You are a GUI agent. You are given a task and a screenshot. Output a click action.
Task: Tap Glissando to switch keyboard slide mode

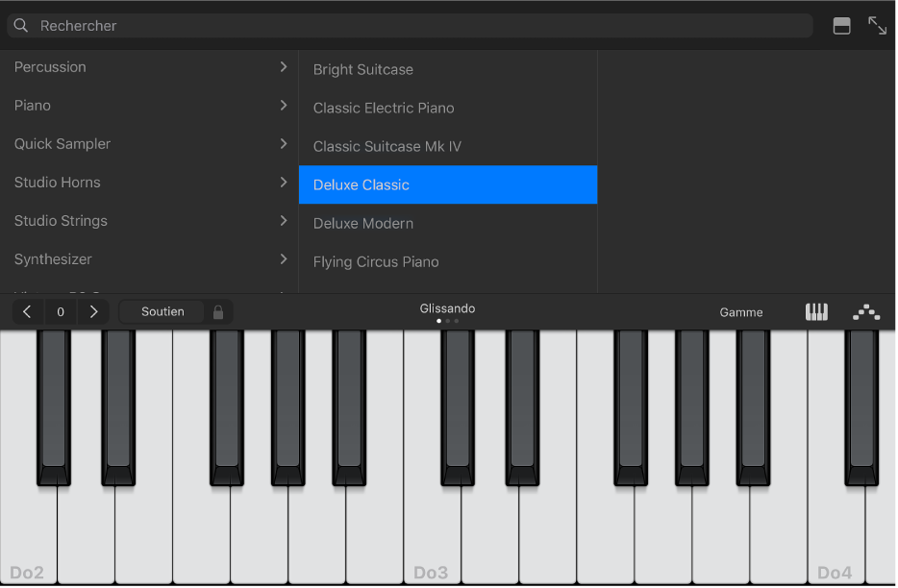[447, 308]
